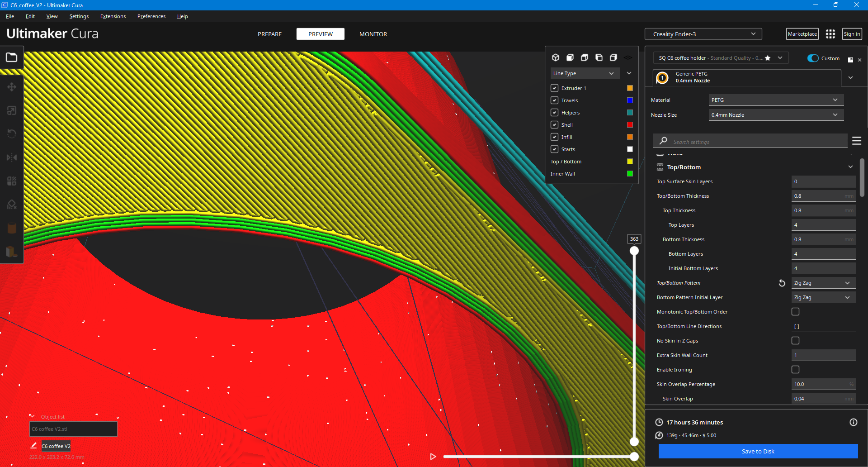This screenshot has height=467, width=868.
Task: Uncheck Extruder 1 visibility
Action: click(554, 88)
